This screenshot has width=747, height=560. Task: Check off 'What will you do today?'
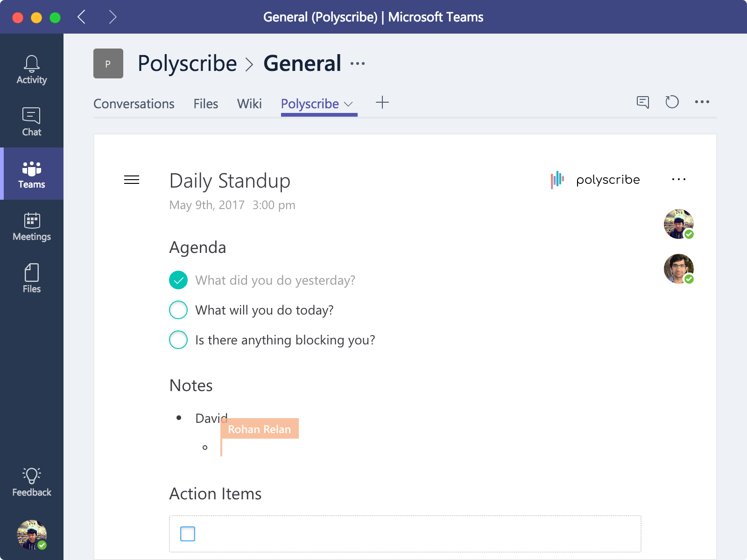pyautogui.click(x=178, y=310)
